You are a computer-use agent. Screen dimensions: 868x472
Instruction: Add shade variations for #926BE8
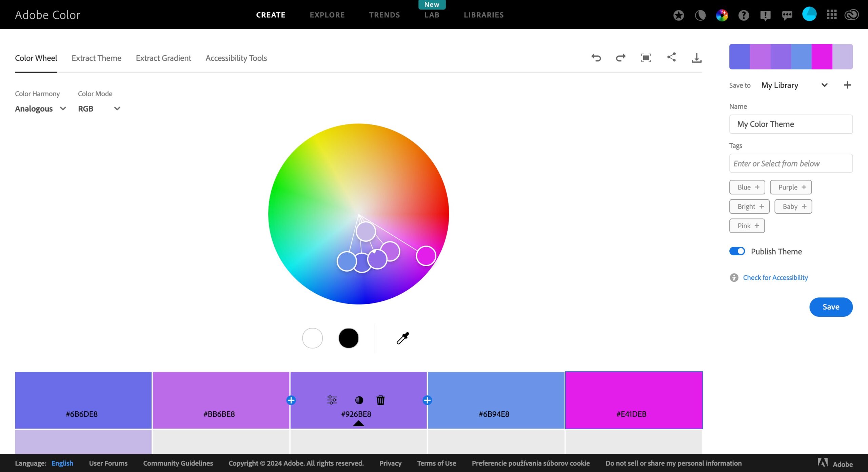pos(359,400)
